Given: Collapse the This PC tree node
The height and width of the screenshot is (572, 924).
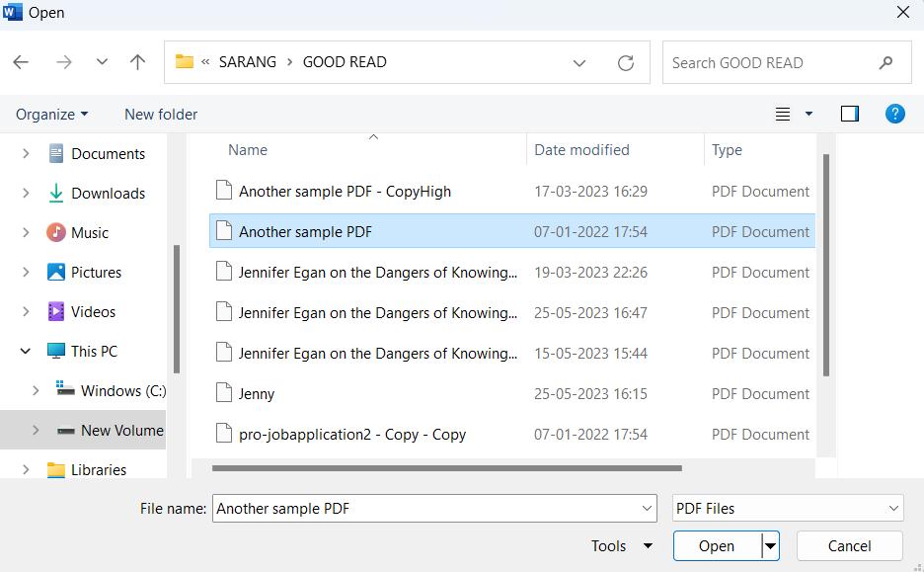Looking at the screenshot, I should coord(26,351).
